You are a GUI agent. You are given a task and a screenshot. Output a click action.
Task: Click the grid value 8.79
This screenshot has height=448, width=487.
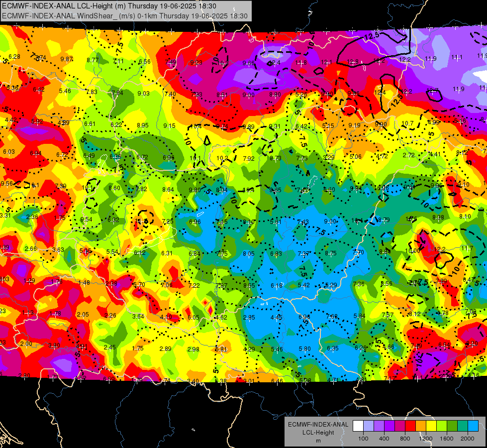pyautogui.click(x=384, y=220)
